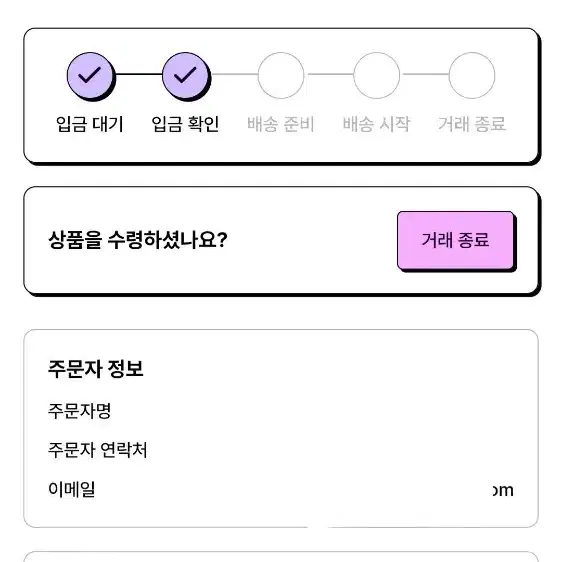562x562 pixels.
Task: Click the 상품을 수령하셨나요? prompt text
Action: pos(138,240)
